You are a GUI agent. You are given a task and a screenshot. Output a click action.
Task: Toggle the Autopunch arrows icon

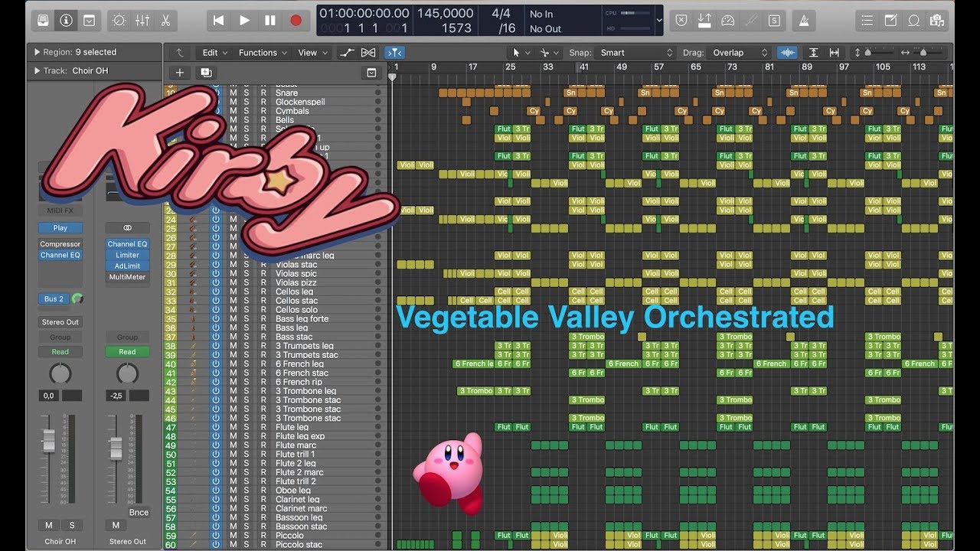click(x=705, y=21)
